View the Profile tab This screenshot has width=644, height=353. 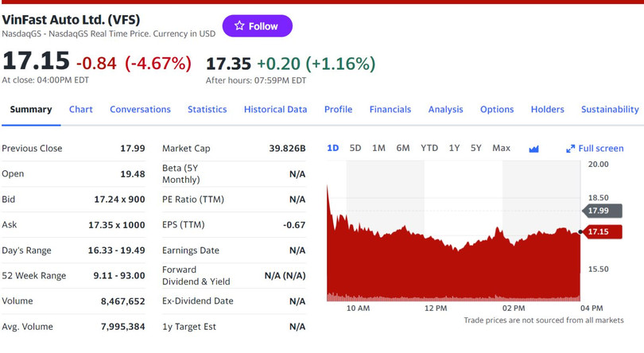pos(338,110)
